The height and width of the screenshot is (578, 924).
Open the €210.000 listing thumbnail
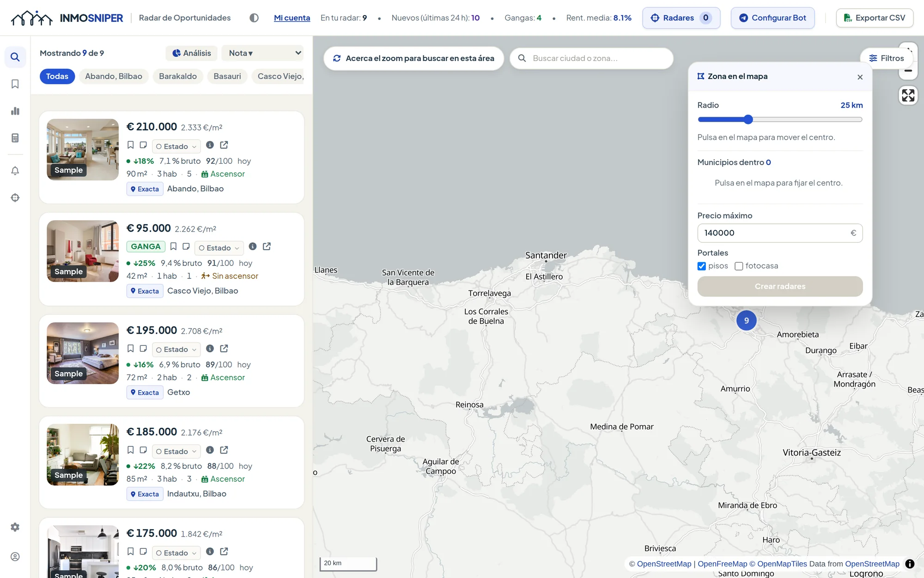(83, 150)
